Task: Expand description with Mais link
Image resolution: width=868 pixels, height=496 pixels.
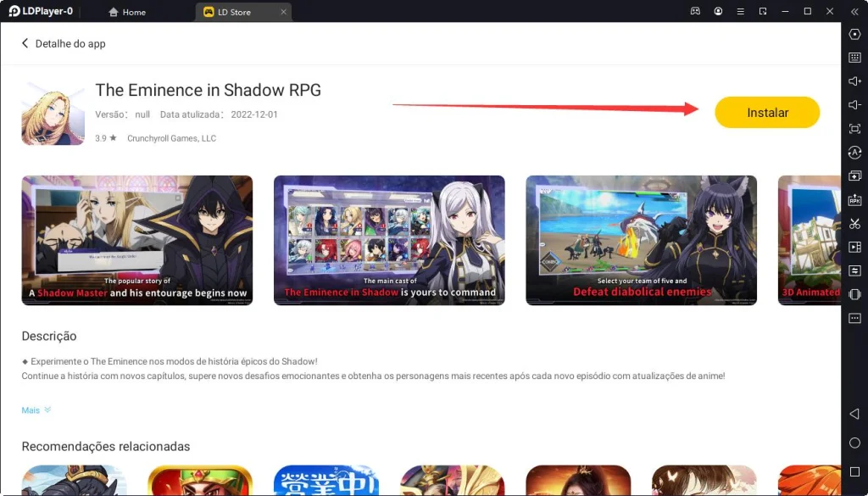Action: coord(36,410)
